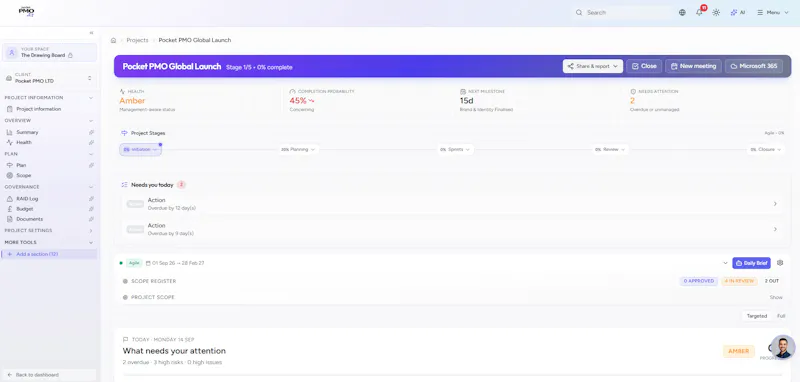Image resolution: width=800 pixels, height=382 pixels.
Task: Select the Closure stage pill
Action: 767,149
